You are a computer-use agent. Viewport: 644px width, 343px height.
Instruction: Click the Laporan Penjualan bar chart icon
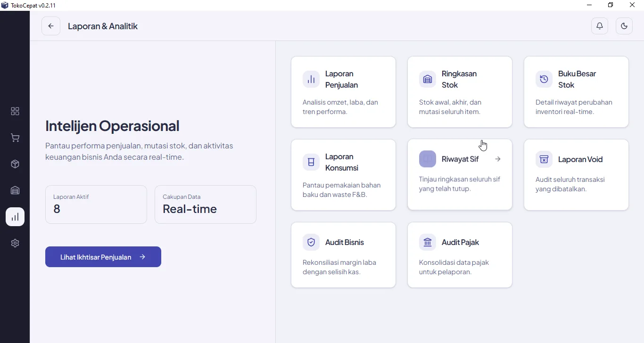pyautogui.click(x=311, y=79)
